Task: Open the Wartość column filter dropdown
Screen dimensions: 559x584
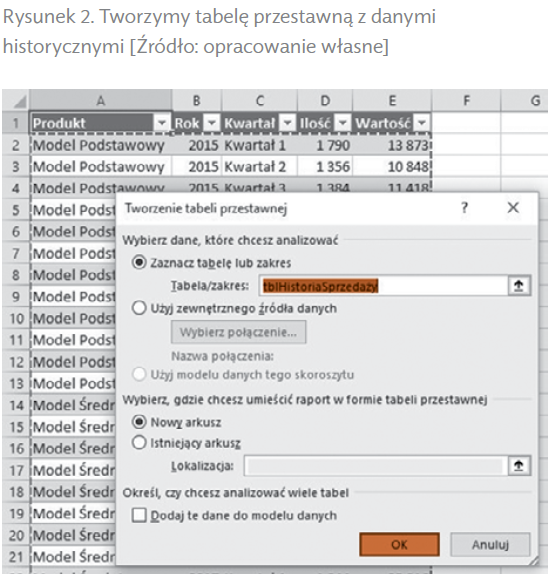Action: (422, 123)
